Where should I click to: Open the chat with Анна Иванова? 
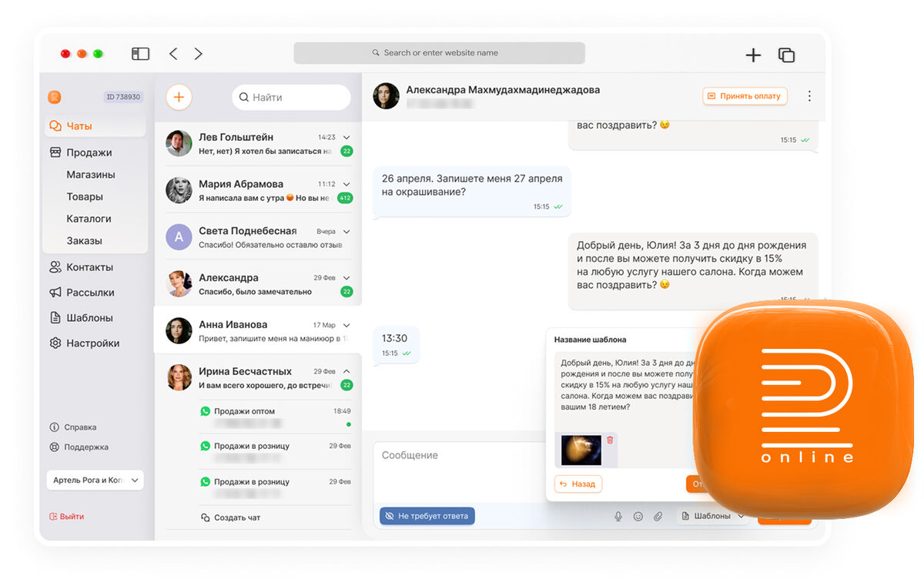(x=258, y=330)
